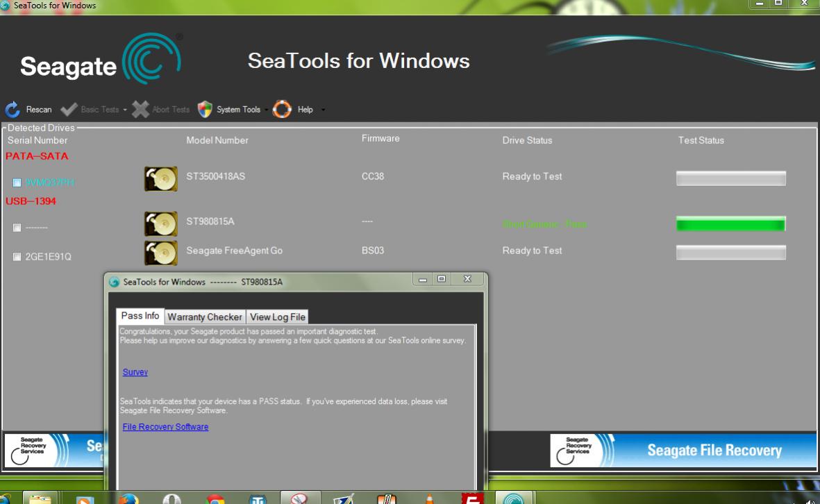Click the ST980815A hard drive icon

(x=160, y=224)
